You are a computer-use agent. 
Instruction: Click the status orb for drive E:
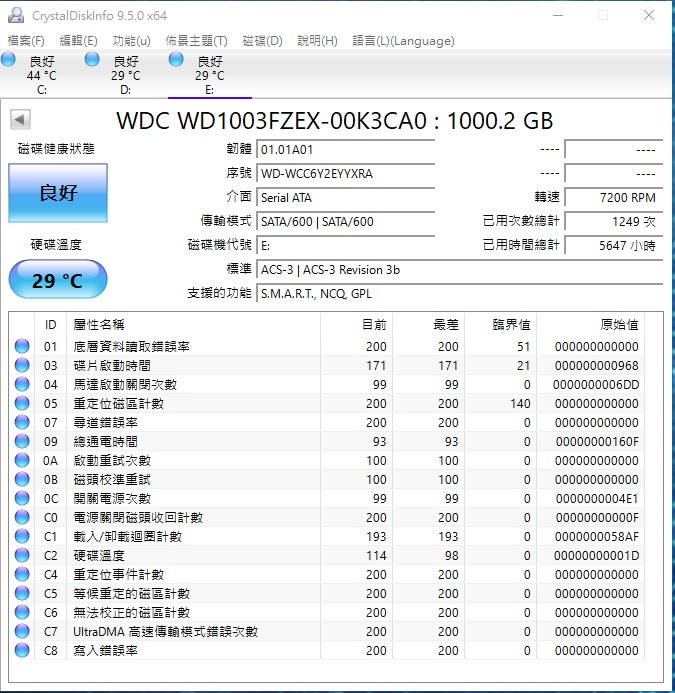pos(176,59)
